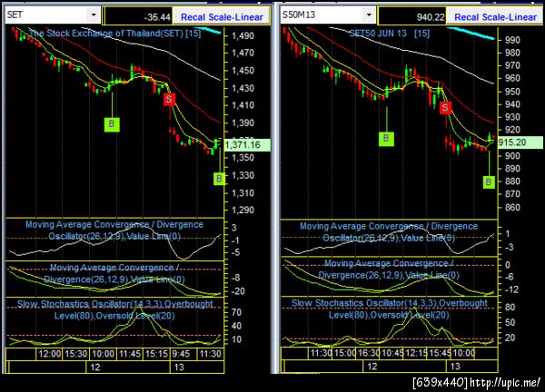Viewport: 545px width, 392px height.
Task: Click the red S sell marker on SET chart
Action: [169, 99]
